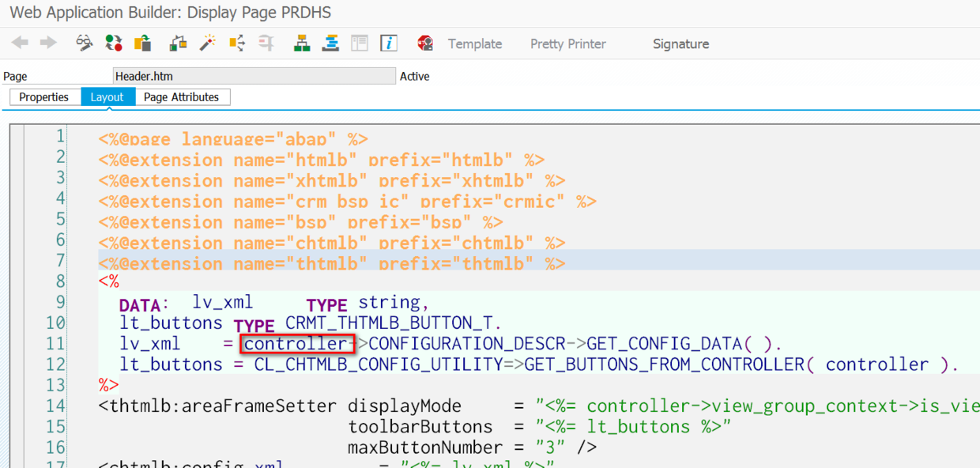Click the back arrow toolbar icon
980x468 pixels.
point(20,43)
